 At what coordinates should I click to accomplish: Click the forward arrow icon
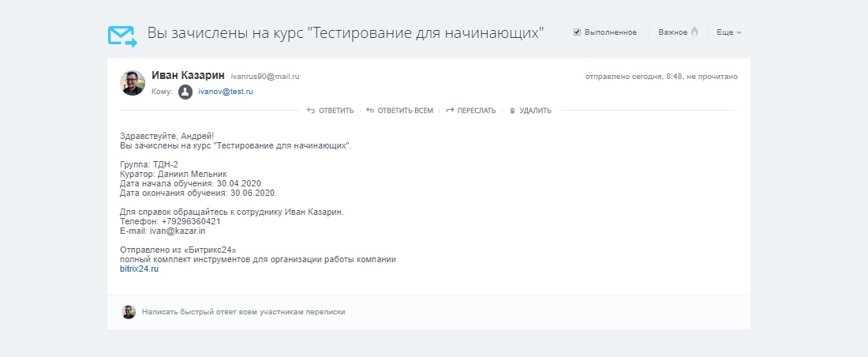pos(450,111)
